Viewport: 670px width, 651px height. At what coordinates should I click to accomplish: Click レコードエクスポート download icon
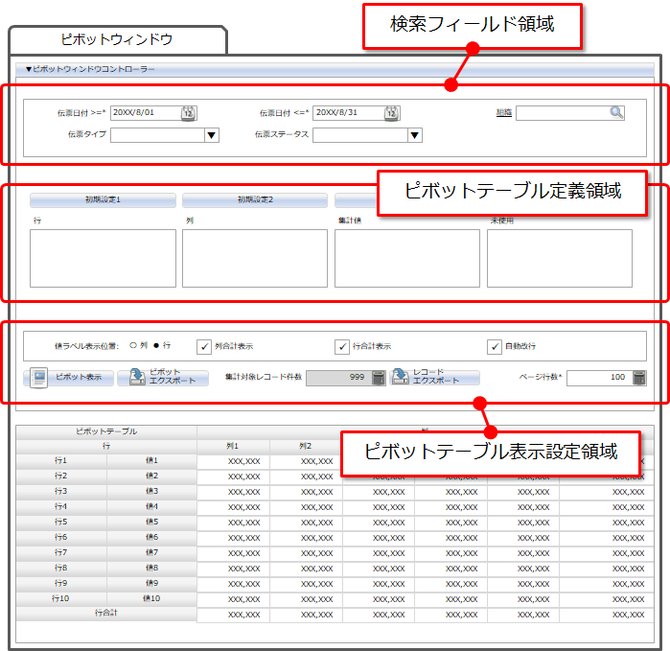click(x=400, y=377)
